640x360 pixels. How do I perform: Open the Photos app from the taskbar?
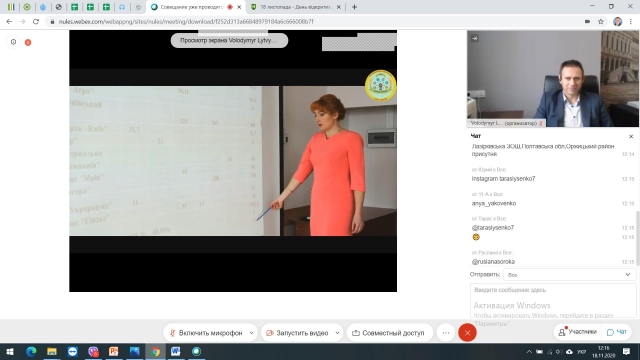click(135, 351)
